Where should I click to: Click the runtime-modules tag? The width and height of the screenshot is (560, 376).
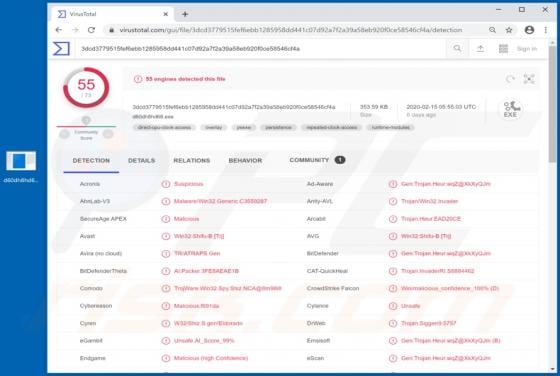click(391, 127)
